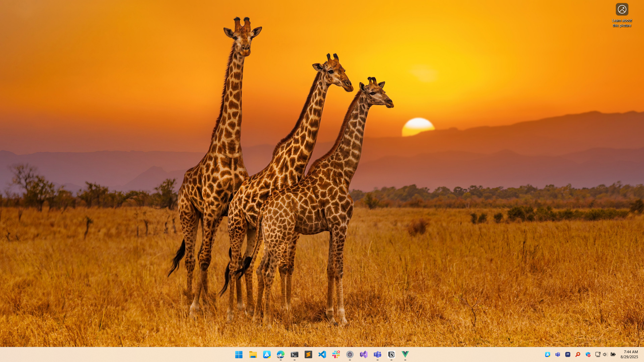Open Microsoft Teams in taskbar center

point(377,354)
